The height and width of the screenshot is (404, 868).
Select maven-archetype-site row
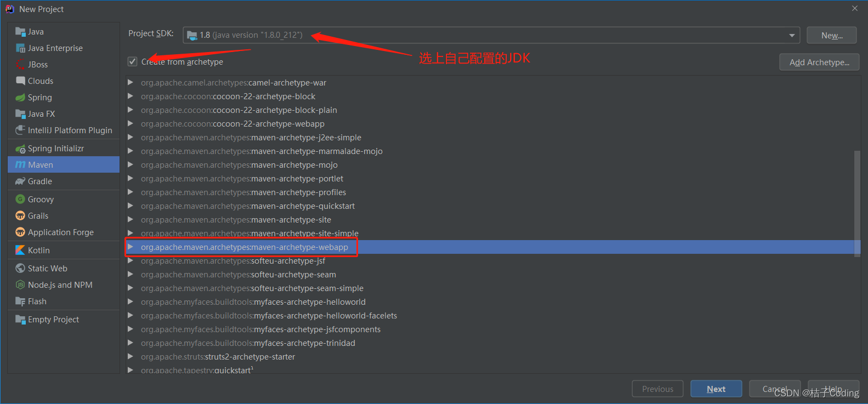492,220
